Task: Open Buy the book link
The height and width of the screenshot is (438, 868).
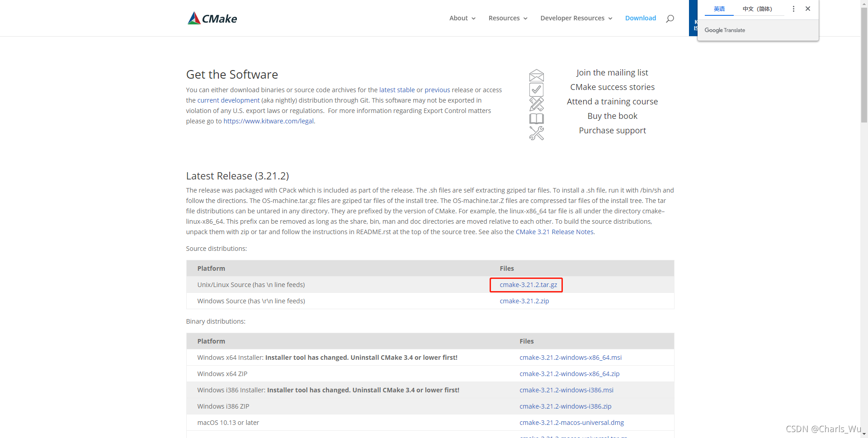Action: [x=613, y=116]
